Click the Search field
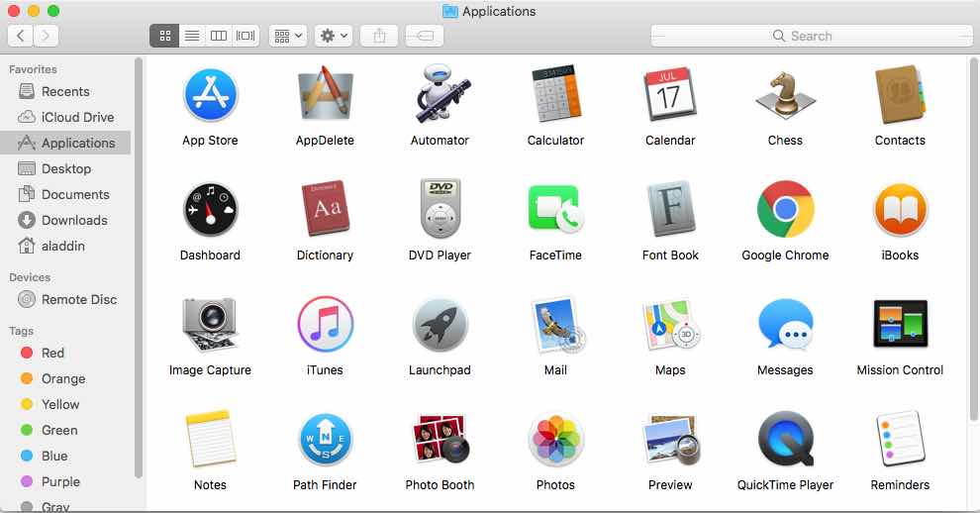The width and height of the screenshot is (980, 513). point(812,36)
